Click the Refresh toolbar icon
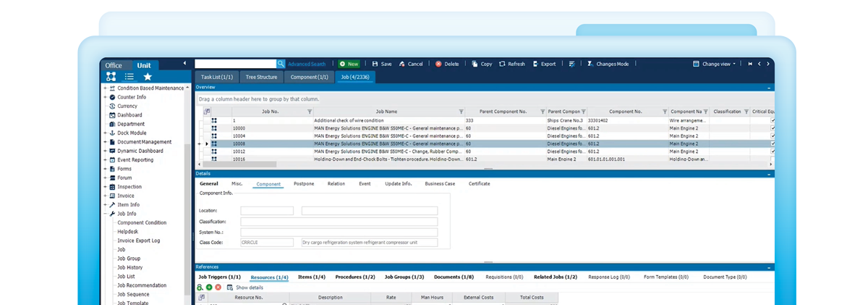The image size is (868, 305). 503,64
